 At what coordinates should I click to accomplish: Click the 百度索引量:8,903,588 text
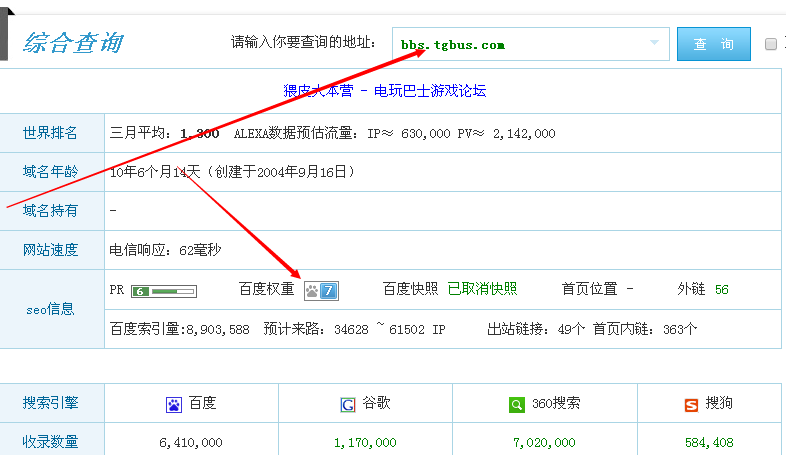coord(179,329)
